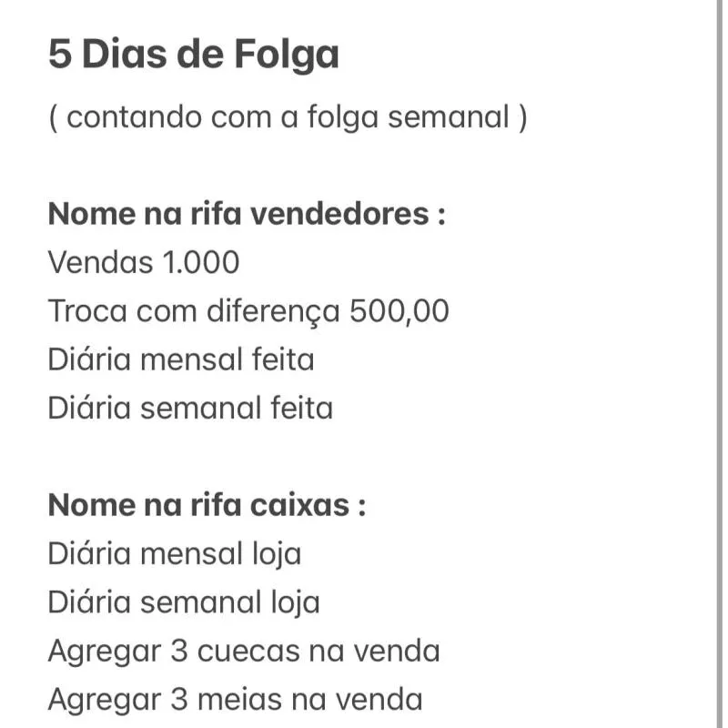
Task: Select the "Diária mensal feita" line
Action: click(181, 359)
